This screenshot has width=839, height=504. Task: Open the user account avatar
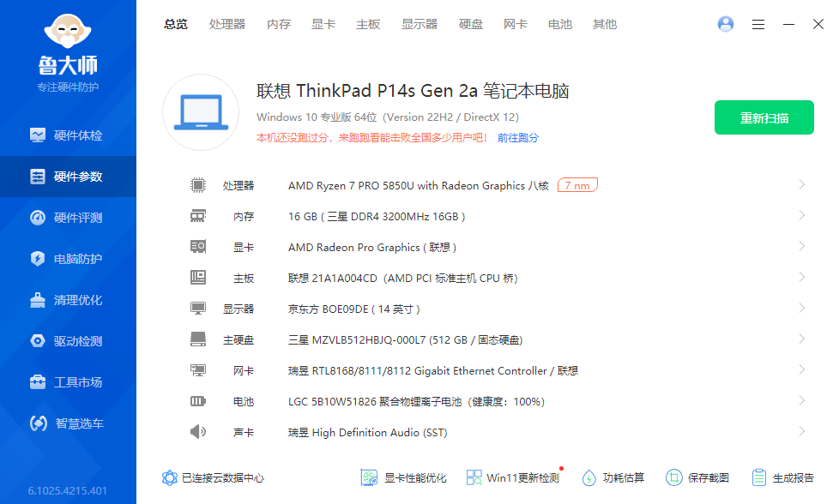tap(726, 24)
